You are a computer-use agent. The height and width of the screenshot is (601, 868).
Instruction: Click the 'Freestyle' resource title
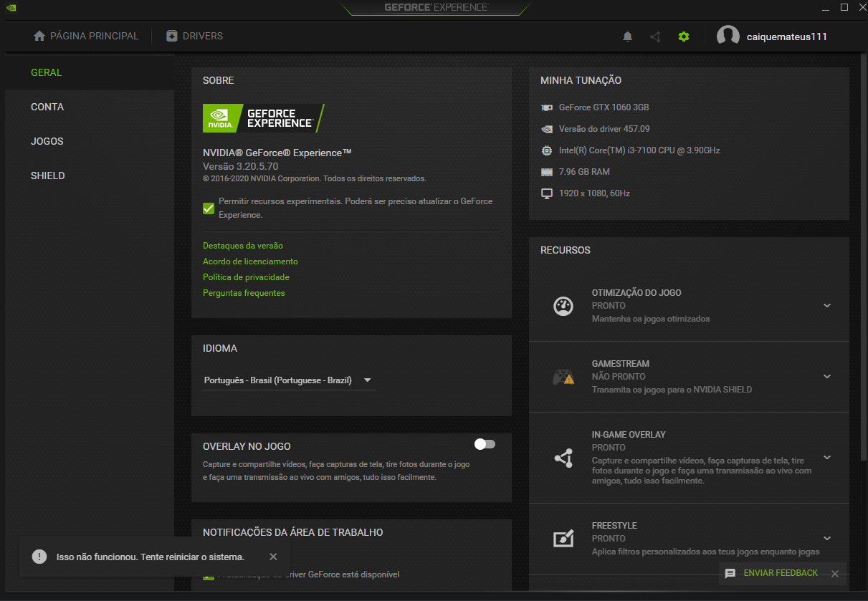pyautogui.click(x=614, y=526)
